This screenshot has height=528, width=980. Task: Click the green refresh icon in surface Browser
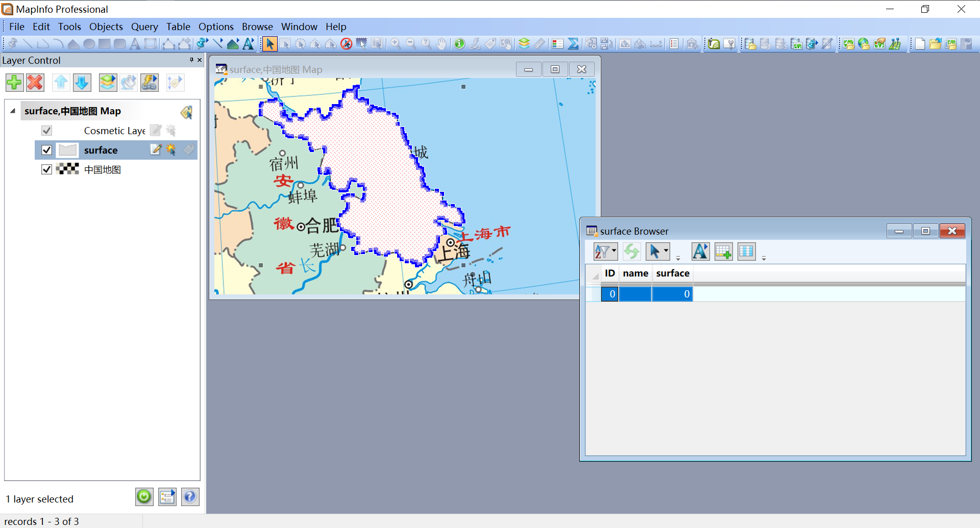(631, 252)
